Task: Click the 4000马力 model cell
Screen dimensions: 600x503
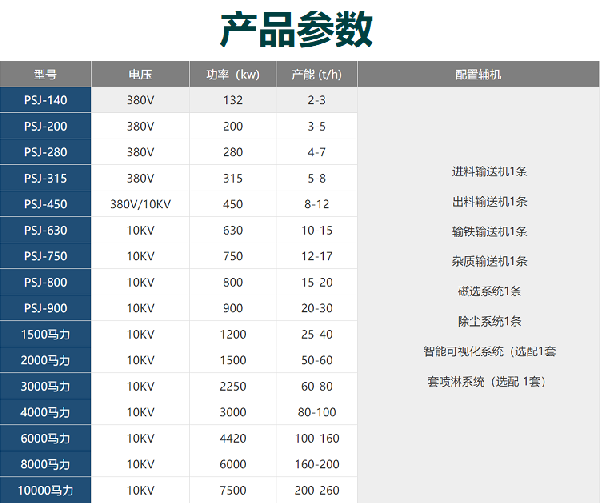Action: pyautogui.click(x=46, y=412)
